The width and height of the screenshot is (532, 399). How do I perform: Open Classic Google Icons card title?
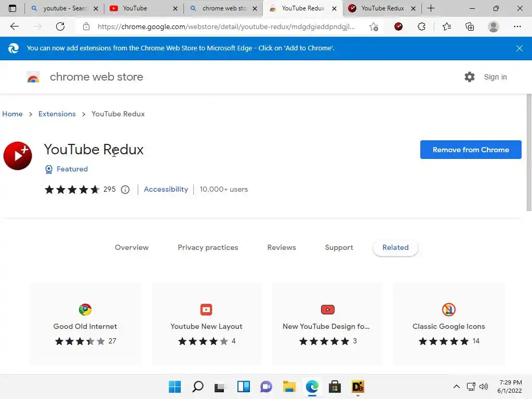point(448,326)
